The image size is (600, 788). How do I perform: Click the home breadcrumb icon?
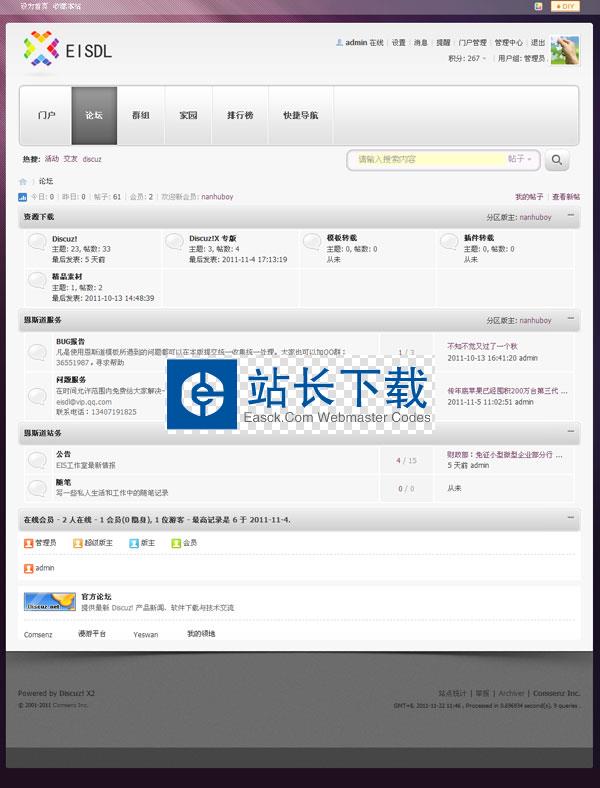coord(23,181)
